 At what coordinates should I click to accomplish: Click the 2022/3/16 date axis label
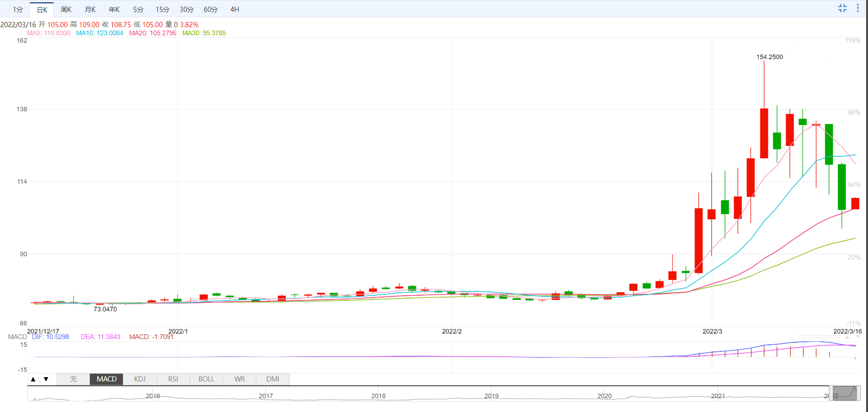click(x=848, y=331)
